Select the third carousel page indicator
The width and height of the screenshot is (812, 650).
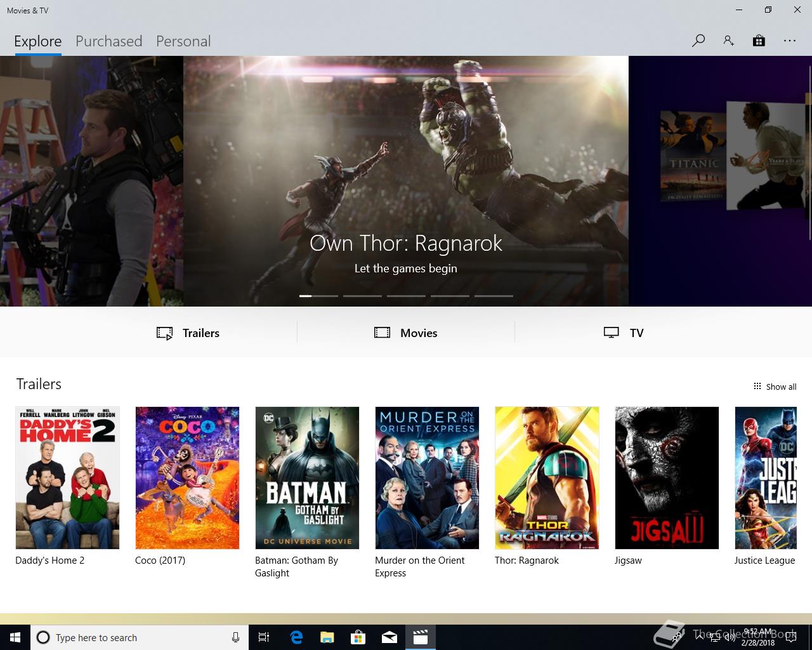(x=406, y=296)
